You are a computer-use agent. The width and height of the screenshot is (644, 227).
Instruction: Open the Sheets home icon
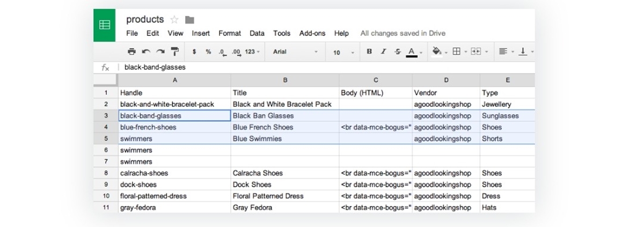[105, 25]
